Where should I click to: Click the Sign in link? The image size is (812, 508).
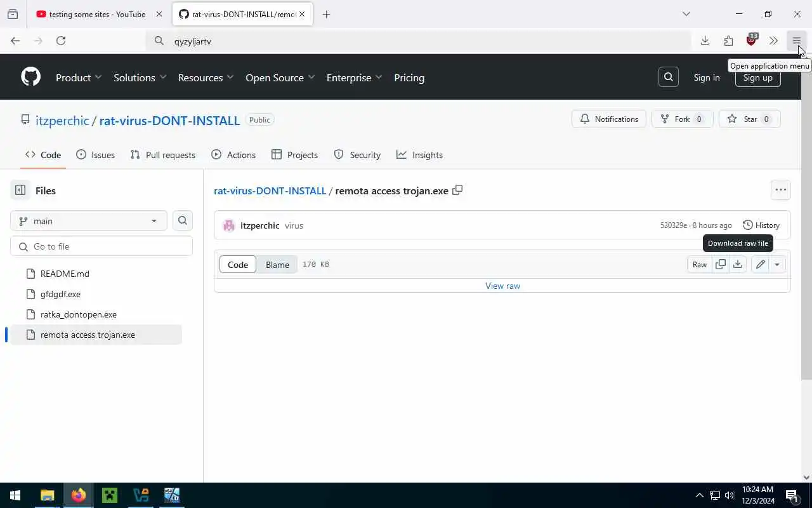click(x=707, y=77)
